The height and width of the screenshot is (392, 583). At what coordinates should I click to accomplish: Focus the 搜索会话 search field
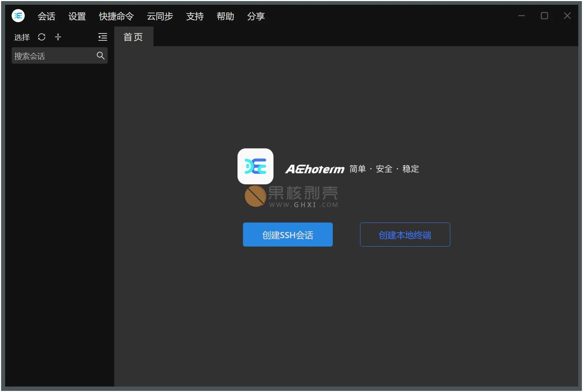(x=53, y=56)
